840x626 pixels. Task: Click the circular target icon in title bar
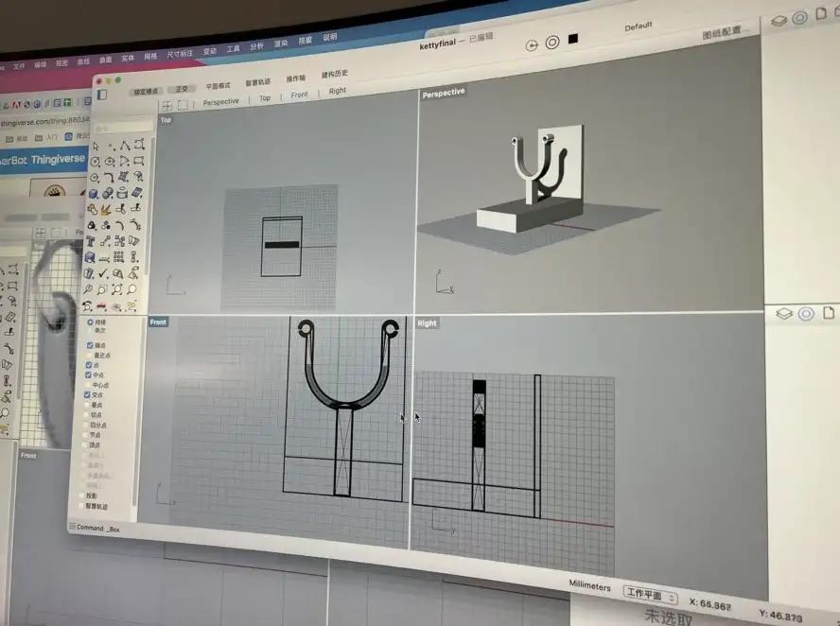552,43
